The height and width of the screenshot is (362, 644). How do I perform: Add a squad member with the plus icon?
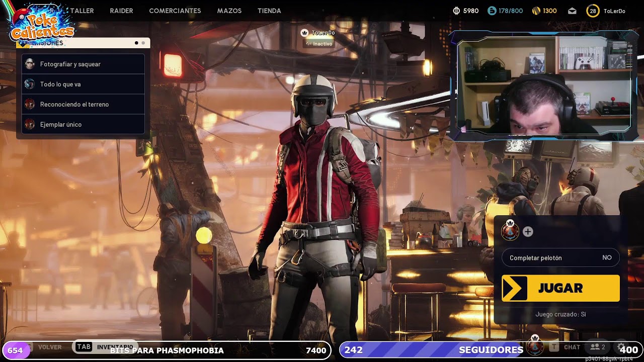pos(528,232)
